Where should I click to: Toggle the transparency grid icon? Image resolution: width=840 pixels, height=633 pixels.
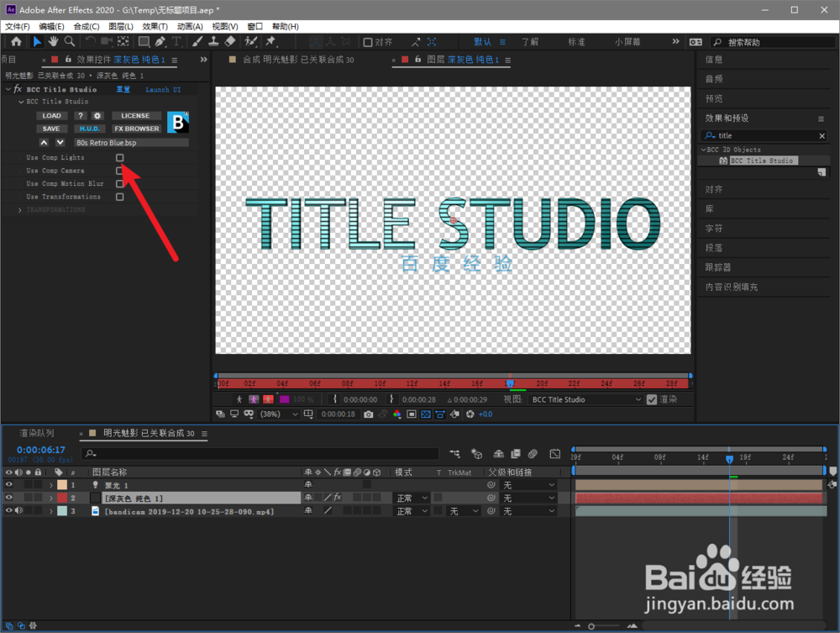pyautogui.click(x=425, y=414)
